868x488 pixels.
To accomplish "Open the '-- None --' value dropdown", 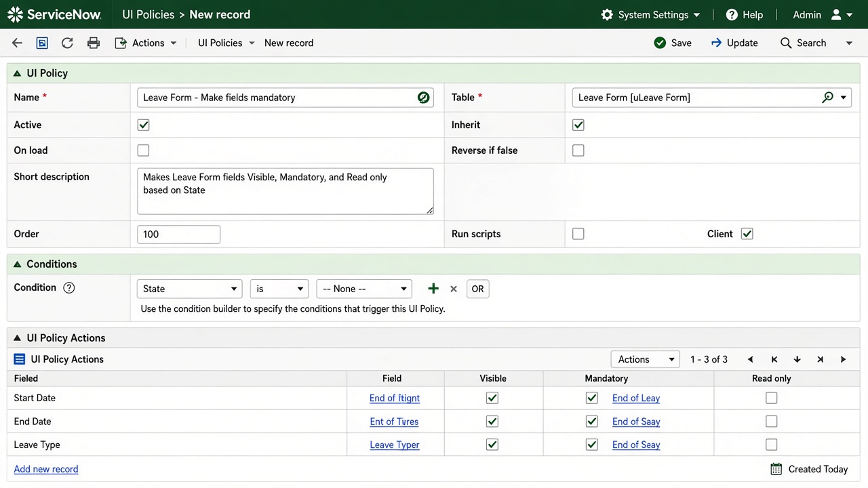I will click(x=364, y=289).
